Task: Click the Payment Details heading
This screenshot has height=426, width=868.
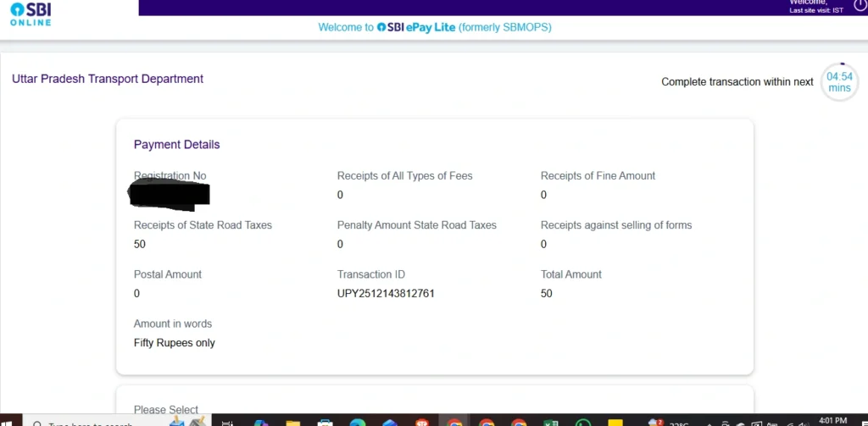Action: [x=176, y=145]
